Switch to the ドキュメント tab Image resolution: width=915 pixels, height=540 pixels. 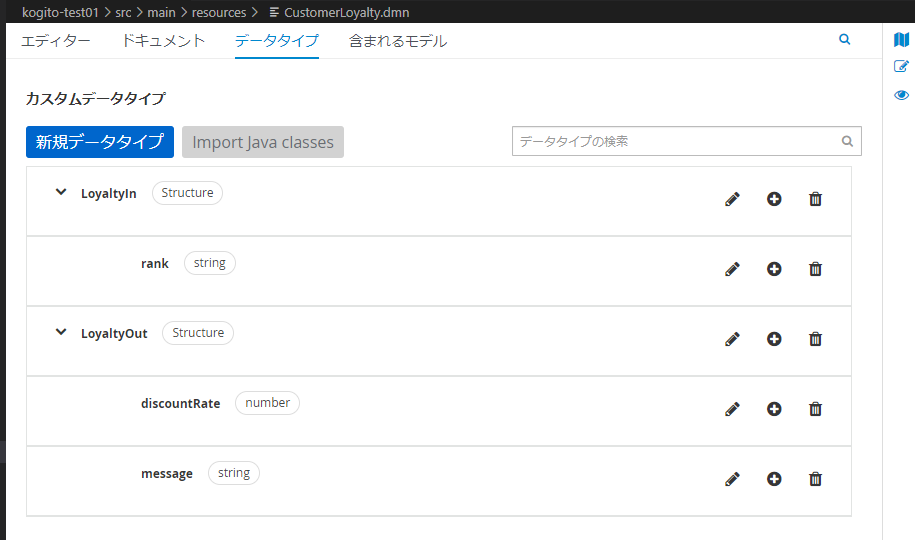(x=163, y=41)
